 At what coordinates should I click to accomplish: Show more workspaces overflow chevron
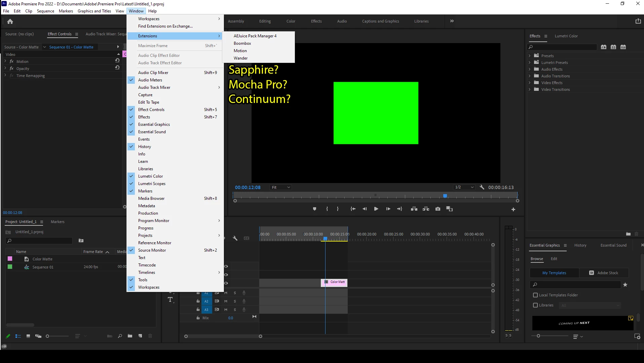tap(452, 21)
